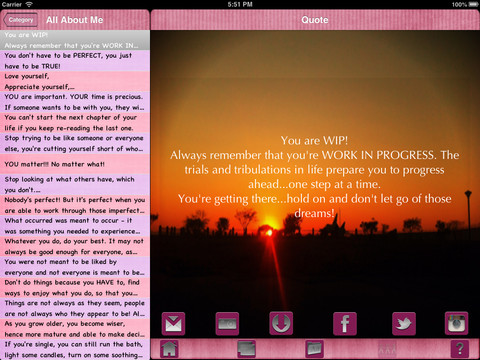480x360 pixels.
Task: Open help with the question mark icon
Action: click(x=460, y=349)
